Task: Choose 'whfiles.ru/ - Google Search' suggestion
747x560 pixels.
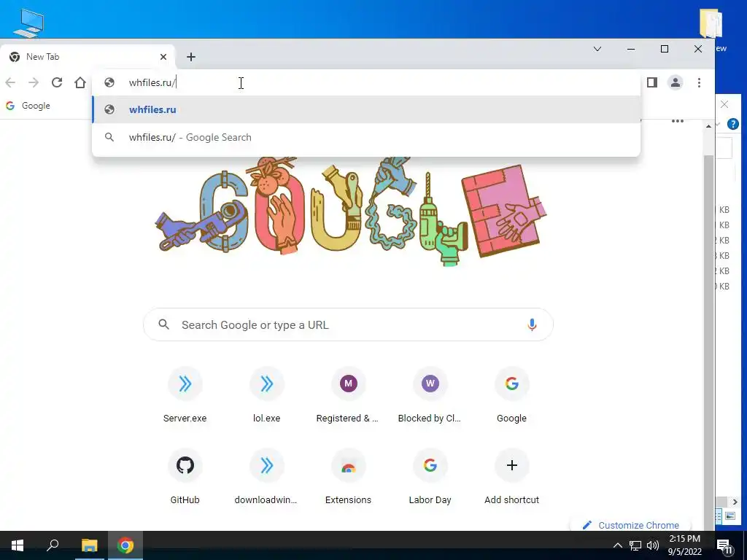Action: [x=366, y=137]
